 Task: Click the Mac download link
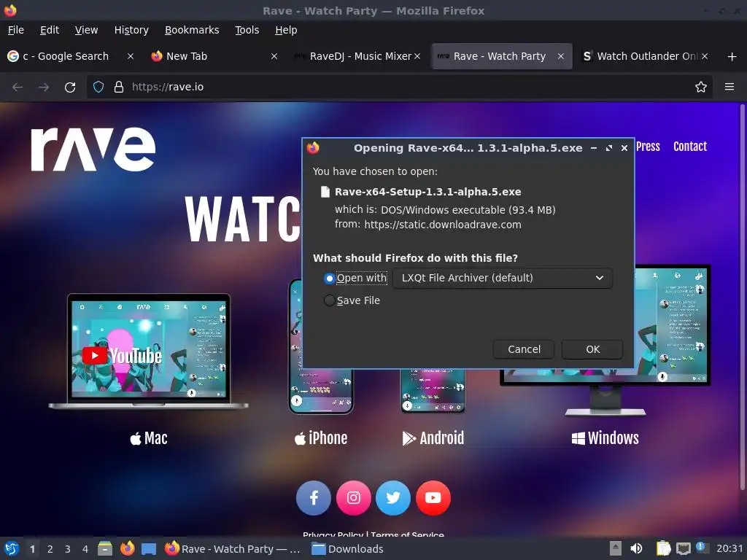tap(149, 438)
